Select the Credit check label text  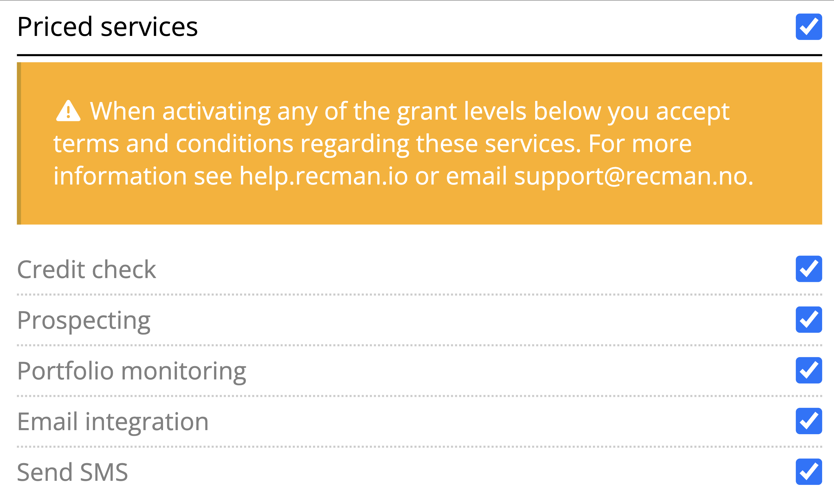point(87,269)
